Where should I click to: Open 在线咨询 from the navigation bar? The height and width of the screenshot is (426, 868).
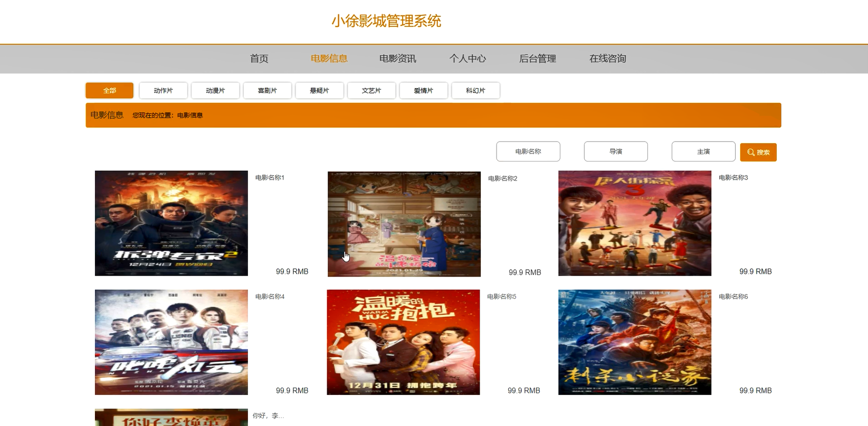click(x=607, y=59)
